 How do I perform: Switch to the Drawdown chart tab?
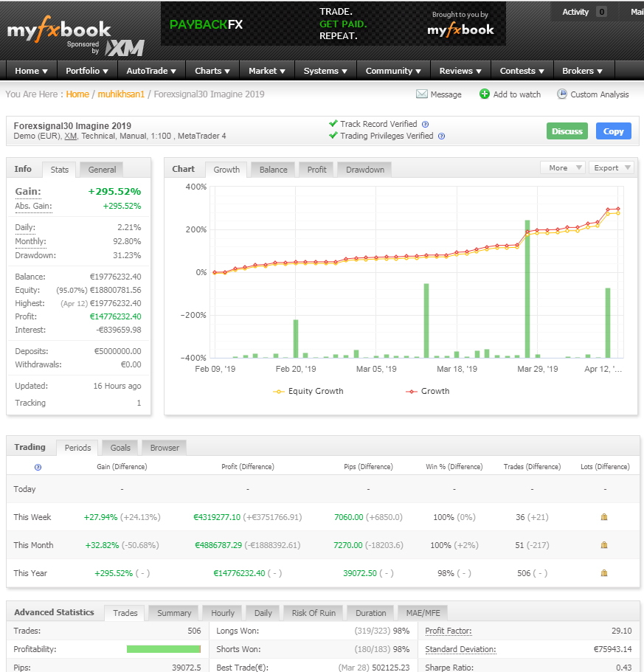[x=365, y=170]
